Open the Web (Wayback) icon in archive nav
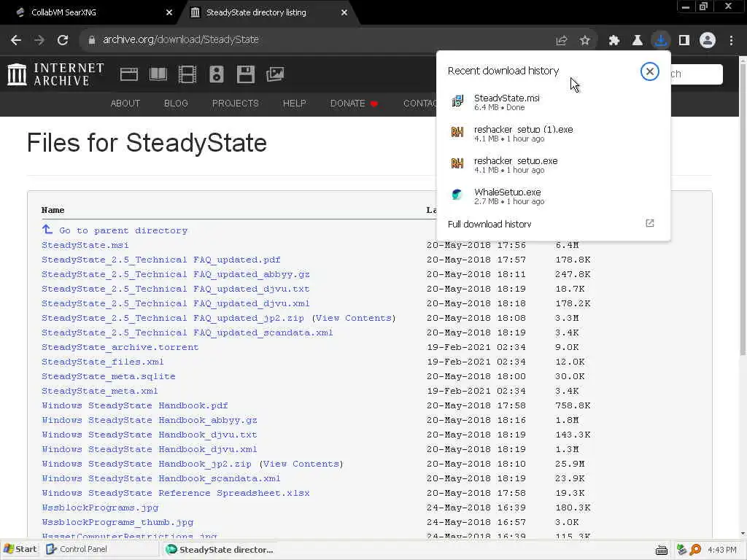The height and width of the screenshot is (560, 747). pyautogui.click(x=128, y=74)
